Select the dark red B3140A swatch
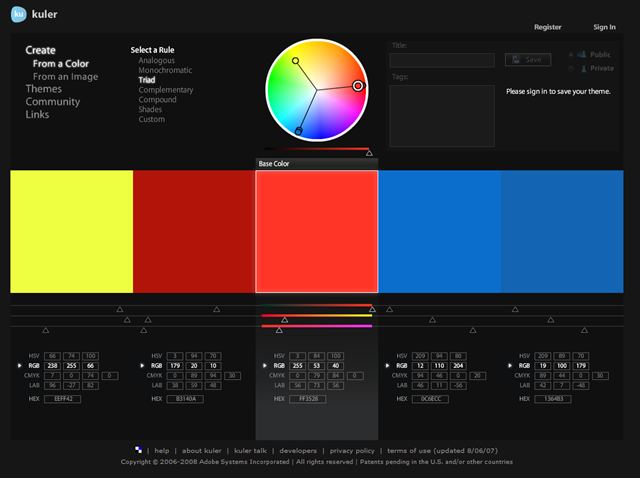The image size is (640, 478). (x=194, y=231)
